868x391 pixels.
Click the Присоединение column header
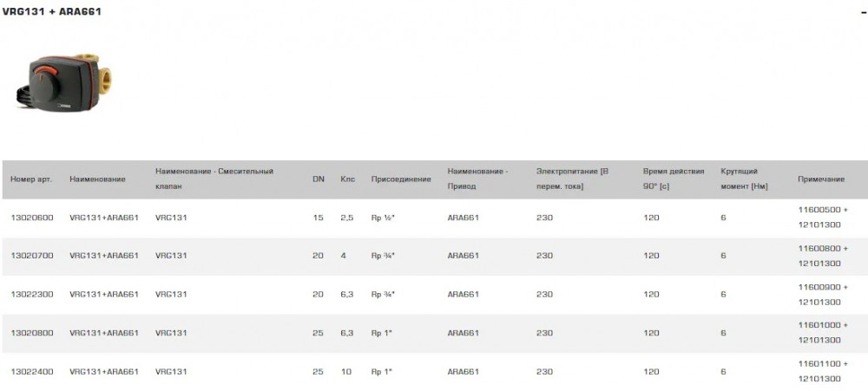400,179
